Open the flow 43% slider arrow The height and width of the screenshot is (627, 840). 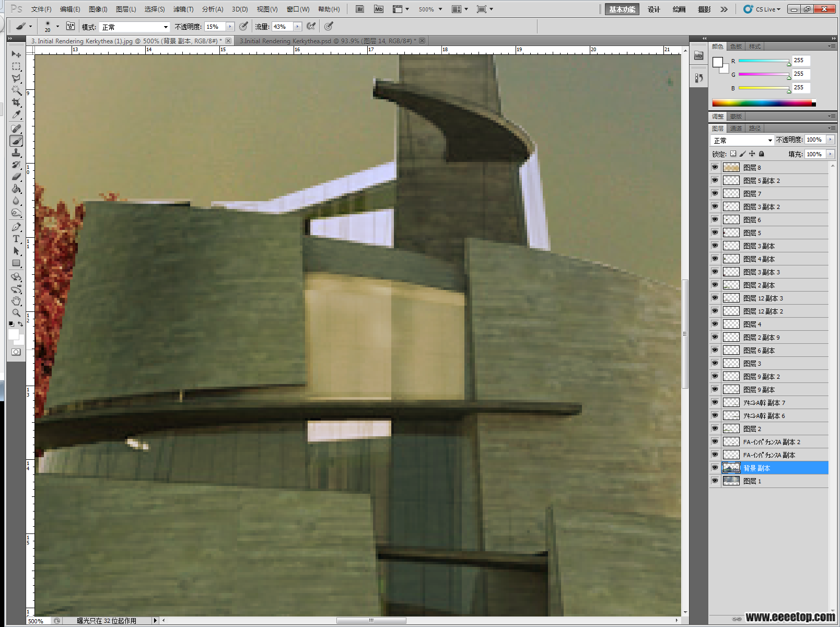297,27
